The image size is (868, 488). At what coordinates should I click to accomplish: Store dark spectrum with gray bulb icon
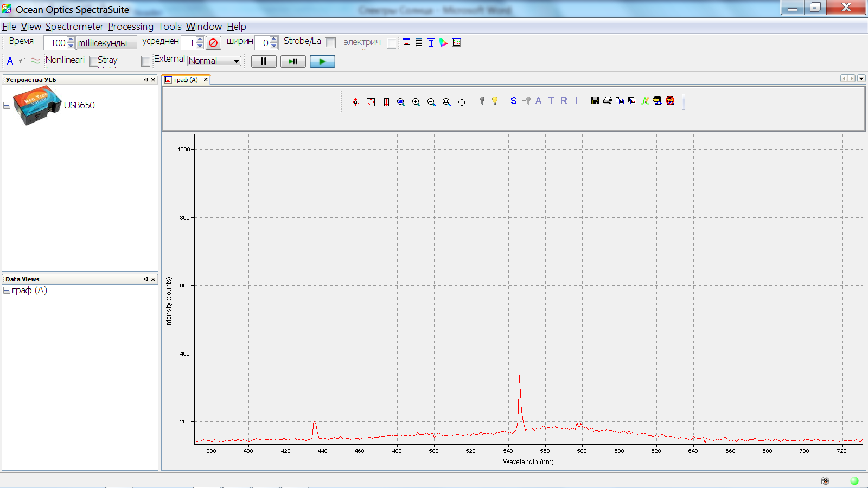(482, 101)
